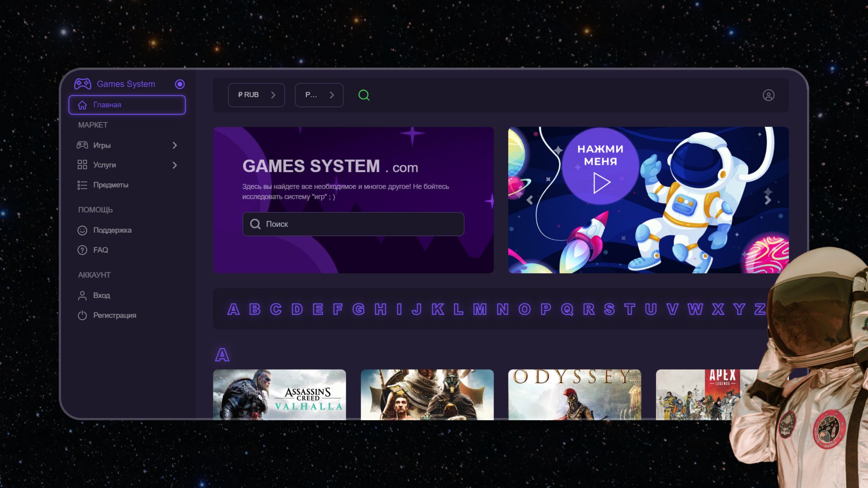Screen dimensions: 868x488
Task: Expand the Игры submenu chevron
Action: click(x=175, y=145)
